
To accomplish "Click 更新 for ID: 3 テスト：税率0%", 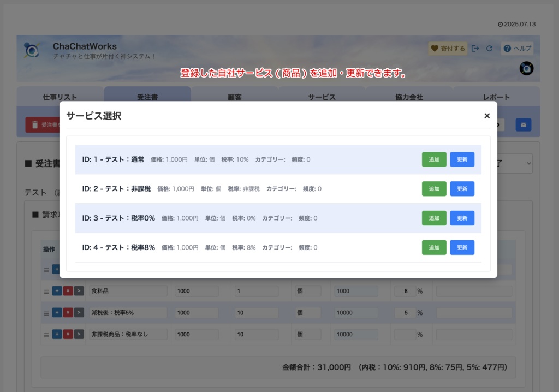I will coord(462,218).
